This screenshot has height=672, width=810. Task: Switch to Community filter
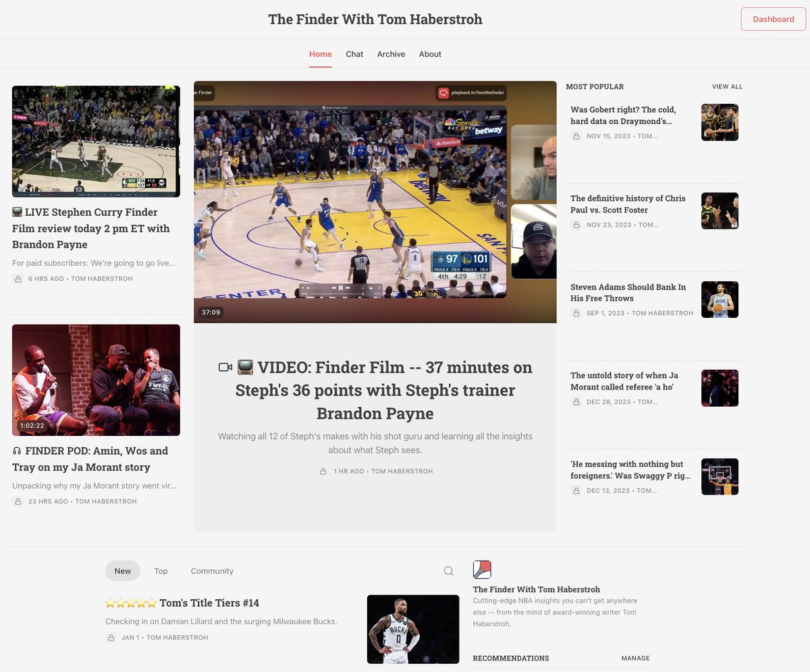tap(212, 571)
